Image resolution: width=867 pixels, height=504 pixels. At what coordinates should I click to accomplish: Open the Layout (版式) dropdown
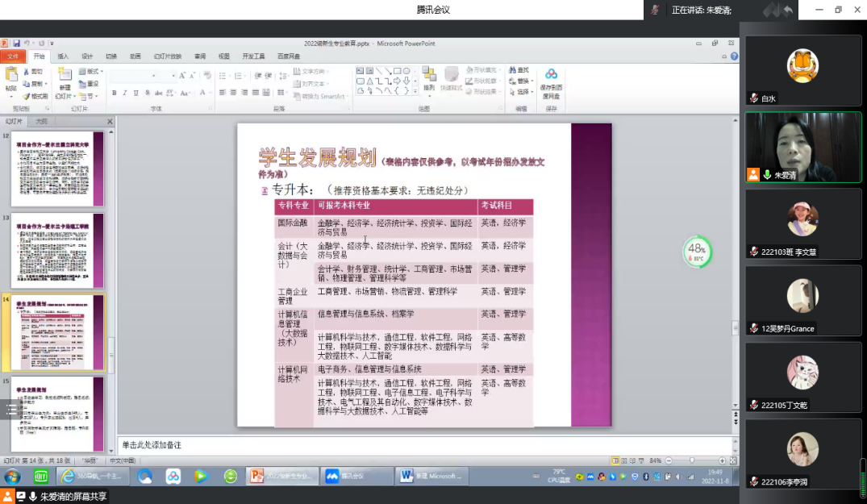(91, 72)
